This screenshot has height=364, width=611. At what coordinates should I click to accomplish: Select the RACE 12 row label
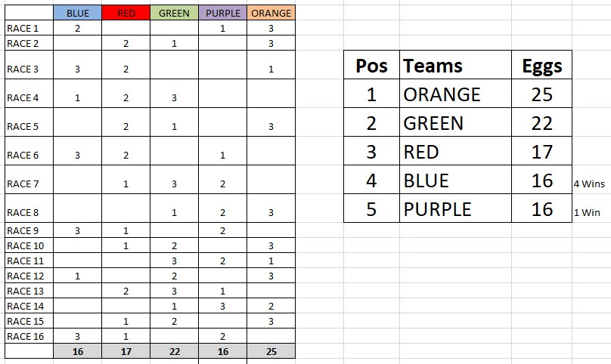click(29, 276)
